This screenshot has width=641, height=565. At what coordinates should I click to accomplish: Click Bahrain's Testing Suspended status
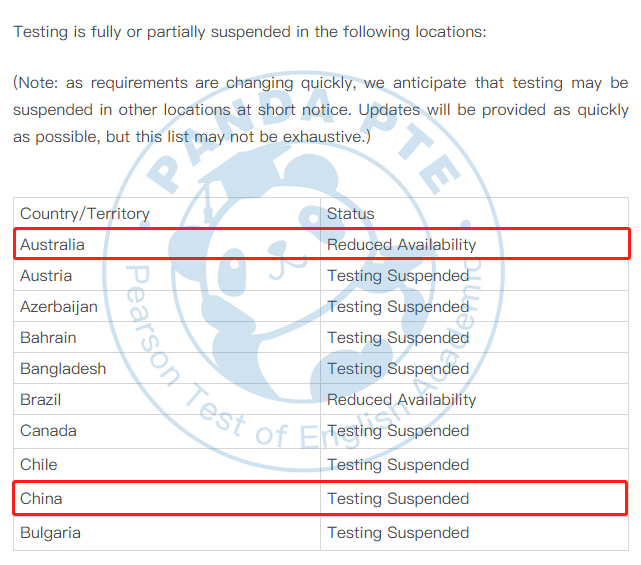[398, 337]
